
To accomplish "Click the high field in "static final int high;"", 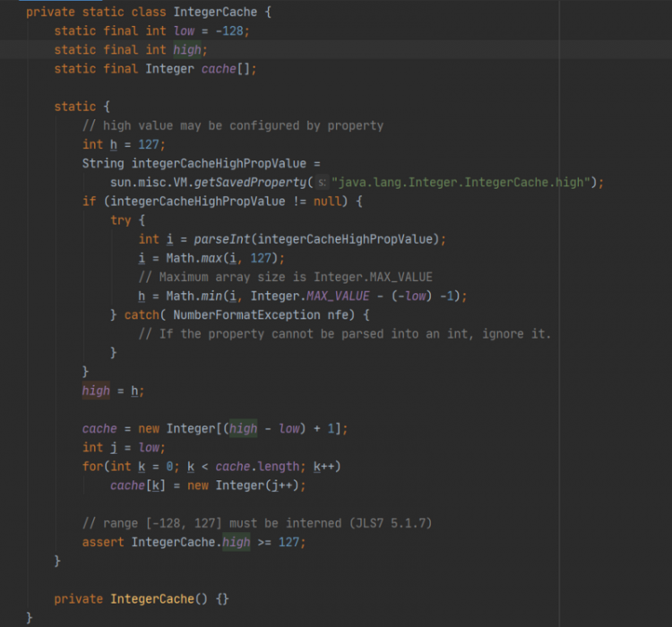I will point(187,50).
